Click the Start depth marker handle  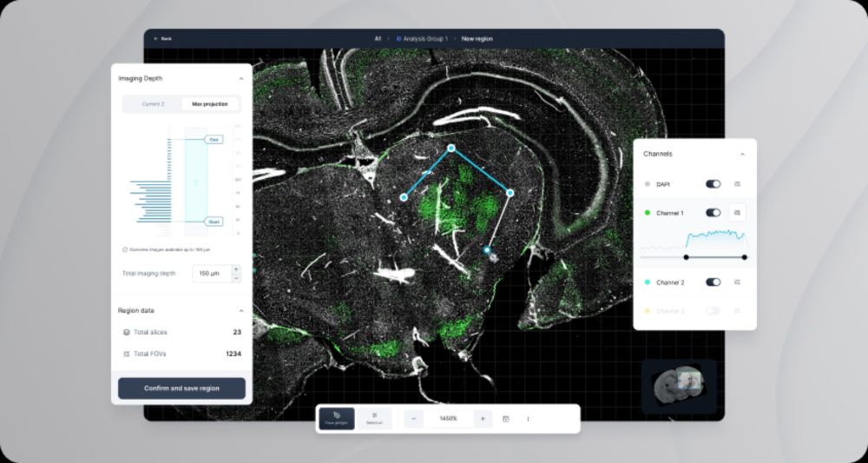(x=214, y=222)
